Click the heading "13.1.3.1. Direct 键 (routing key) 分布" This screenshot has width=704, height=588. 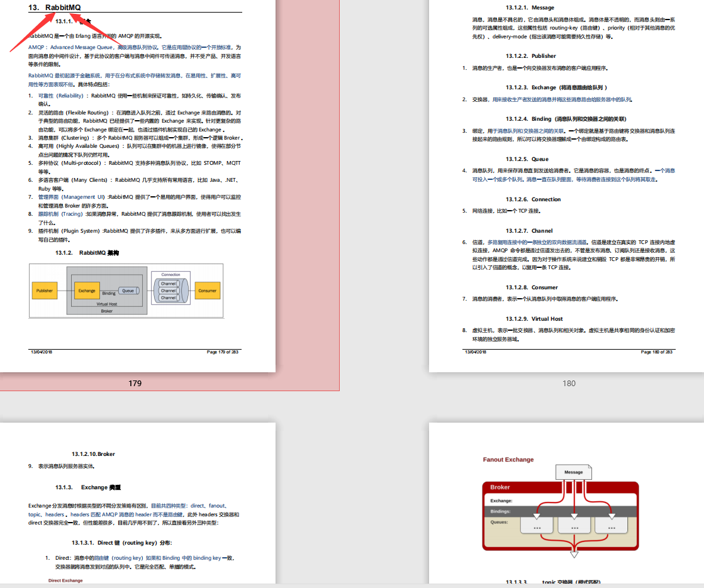coord(121,543)
